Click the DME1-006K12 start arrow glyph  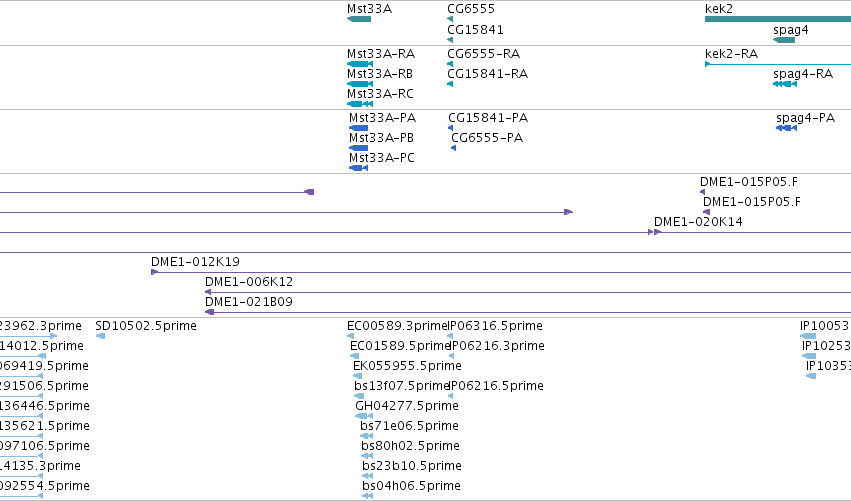point(208,292)
